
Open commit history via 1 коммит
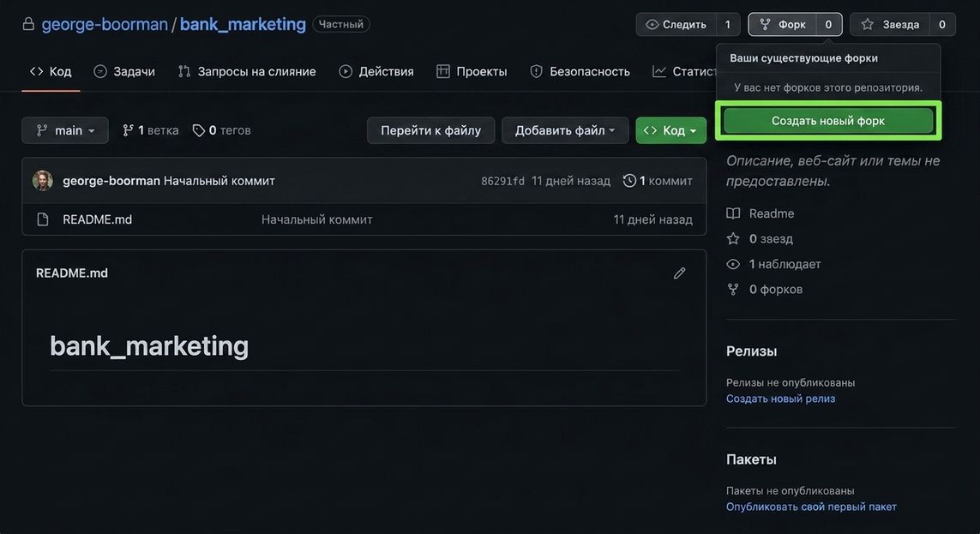[x=658, y=181]
